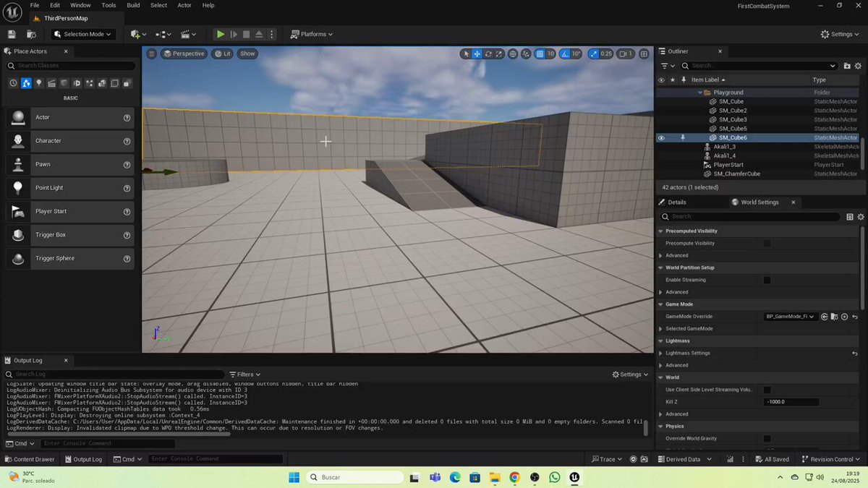
Task: Select the Lights category in Place Actors
Action: (39, 83)
